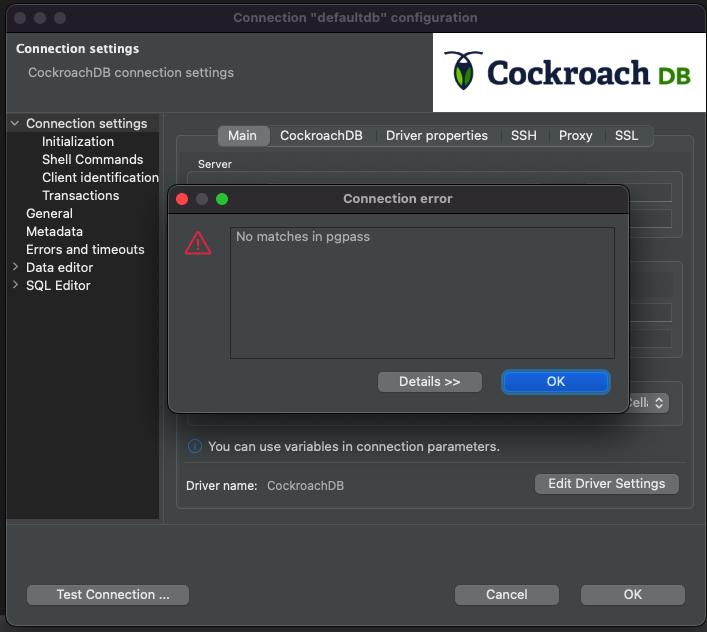Collapse the Connection settings tree node
Screen dimensions: 707x632
click(15, 123)
